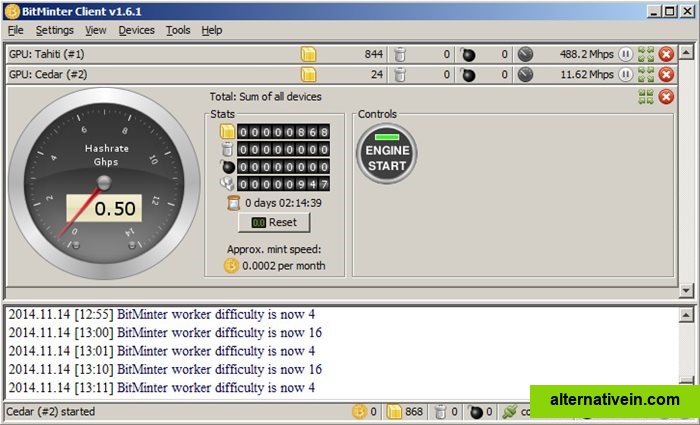Image resolution: width=700 pixels, height=425 pixels.
Task: Click the accepted proofs counter 00000868
Action: point(283,132)
